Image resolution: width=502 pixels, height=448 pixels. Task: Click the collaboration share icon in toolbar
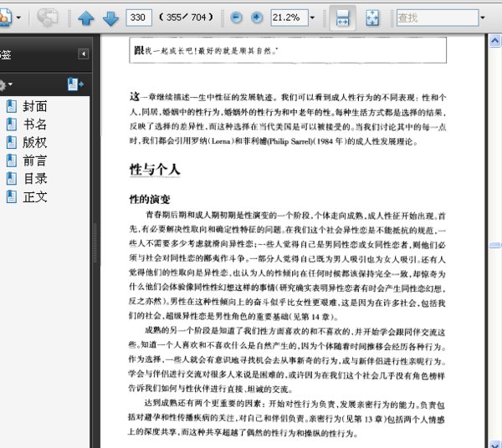pyautogui.click(x=48, y=18)
